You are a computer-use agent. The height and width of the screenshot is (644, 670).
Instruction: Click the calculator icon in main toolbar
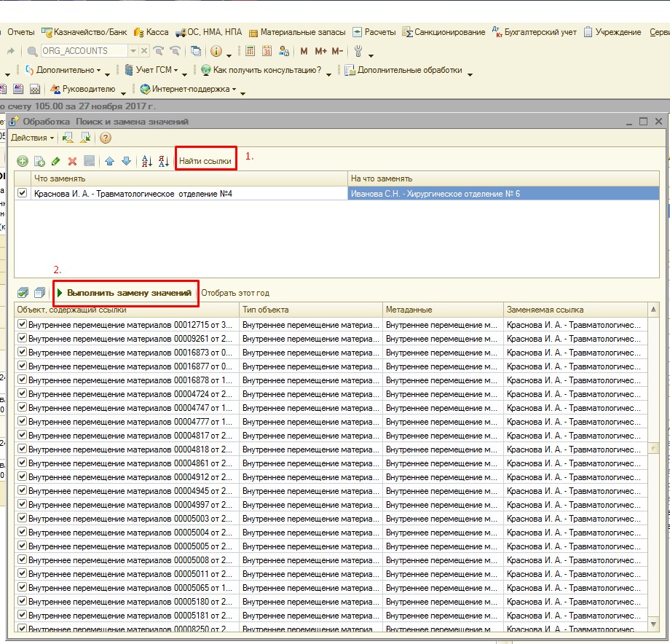tap(250, 51)
